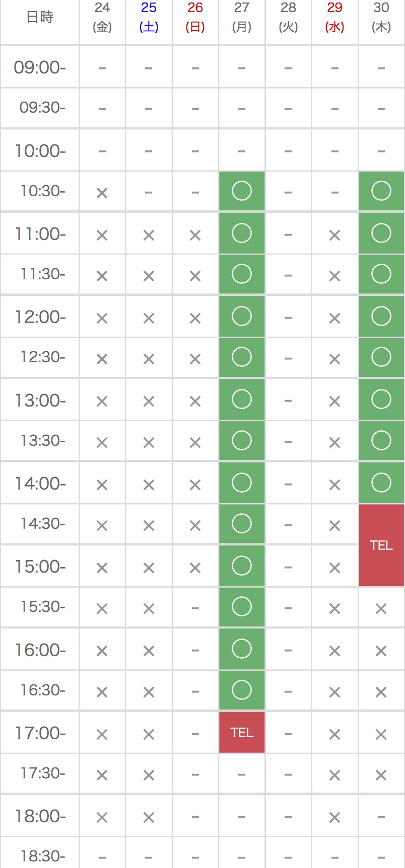Choose the Monday 27 circle at 12:00
405x868 pixels.
[x=242, y=317]
